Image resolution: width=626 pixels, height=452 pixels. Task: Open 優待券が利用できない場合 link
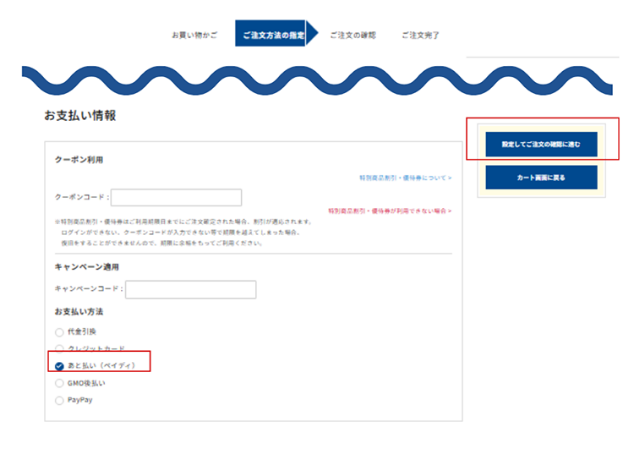(390, 211)
